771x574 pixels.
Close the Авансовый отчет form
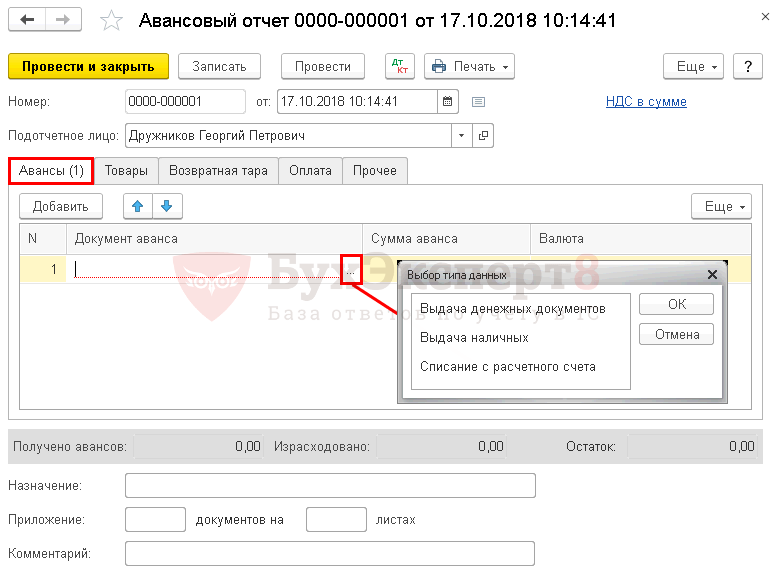pyautogui.click(x=765, y=17)
